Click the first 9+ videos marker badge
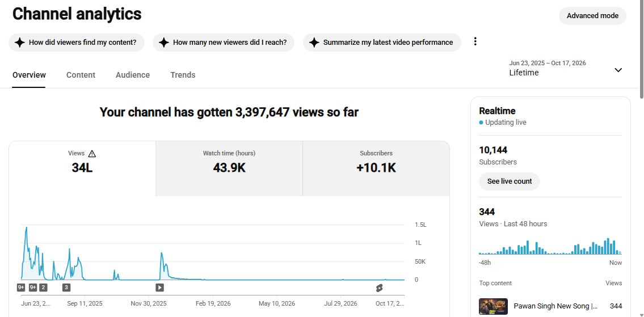 [x=21, y=288]
